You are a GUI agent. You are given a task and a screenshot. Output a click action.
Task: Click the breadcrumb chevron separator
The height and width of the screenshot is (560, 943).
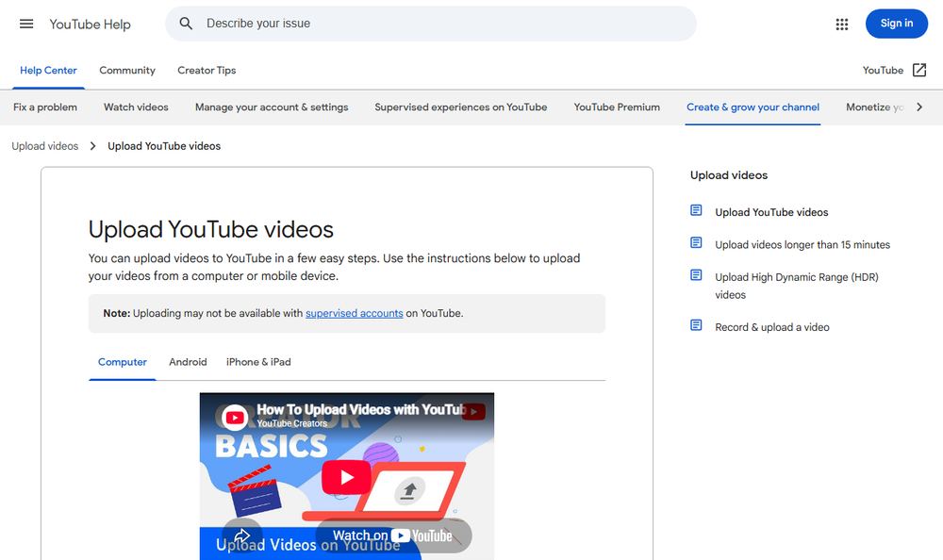point(92,146)
